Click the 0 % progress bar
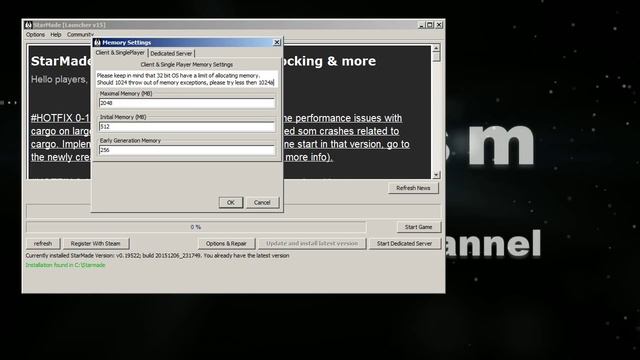Image resolution: width=640 pixels, height=360 pixels. point(196,227)
